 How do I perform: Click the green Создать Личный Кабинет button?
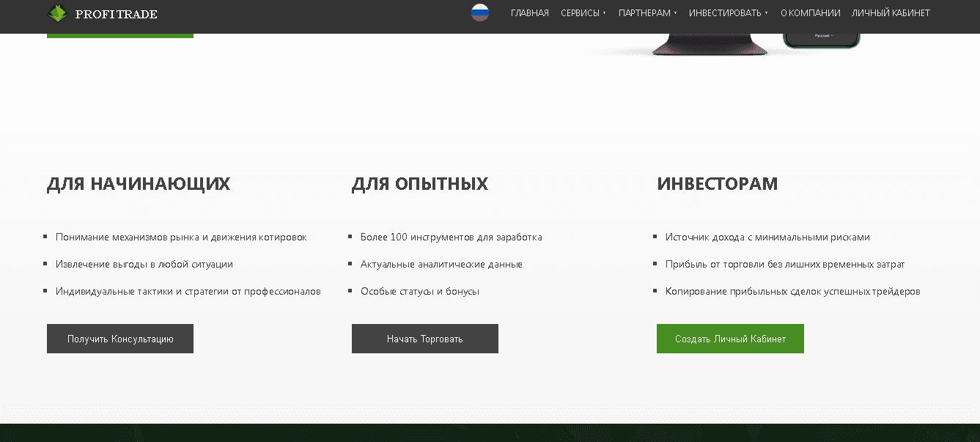(730, 339)
